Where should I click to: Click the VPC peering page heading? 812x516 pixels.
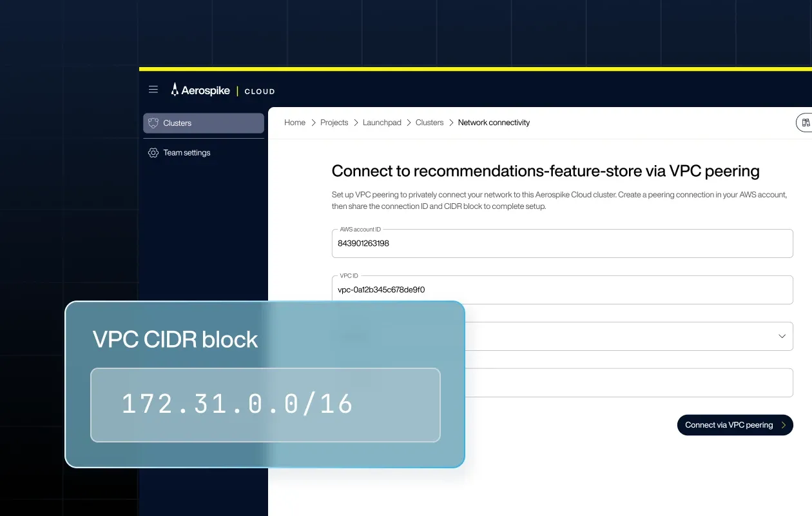pyautogui.click(x=545, y=171)
